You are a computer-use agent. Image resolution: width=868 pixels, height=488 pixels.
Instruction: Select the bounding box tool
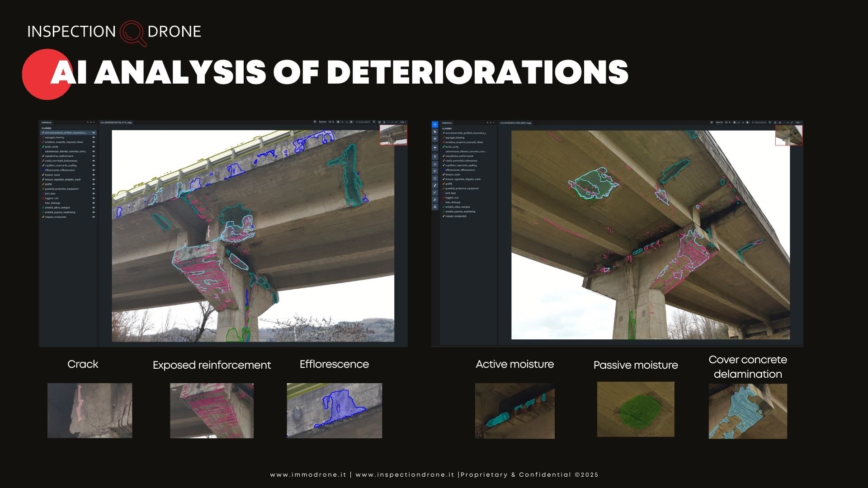click(435, 163)
